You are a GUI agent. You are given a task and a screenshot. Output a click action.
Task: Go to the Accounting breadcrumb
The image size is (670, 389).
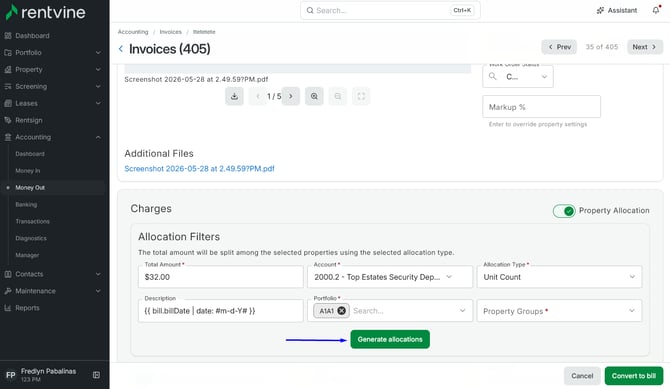point(133,32)
